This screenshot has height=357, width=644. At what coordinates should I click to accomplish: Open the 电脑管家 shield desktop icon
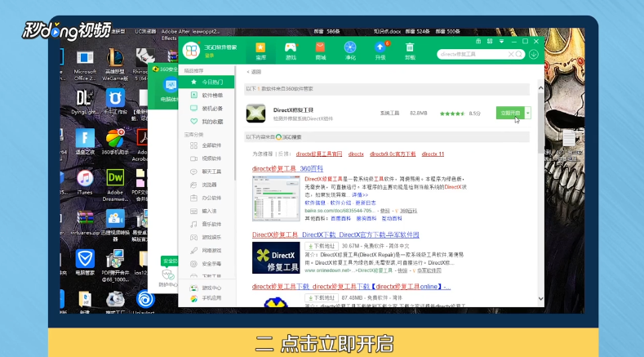click(x=85, y=262)
